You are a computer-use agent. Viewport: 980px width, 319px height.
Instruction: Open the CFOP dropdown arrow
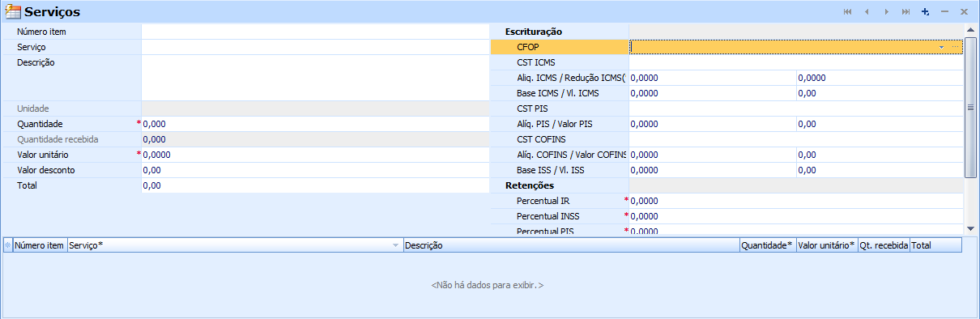coord(941,48)
